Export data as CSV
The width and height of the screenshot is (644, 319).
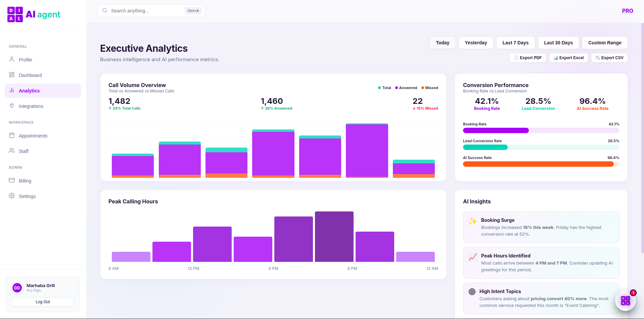pos(609,58)
